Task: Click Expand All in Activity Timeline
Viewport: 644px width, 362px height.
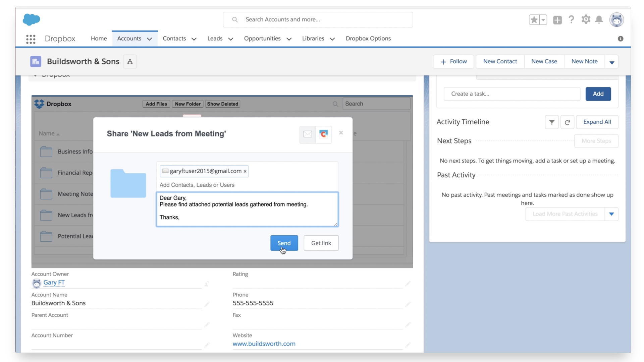Action: [x=597, y=122]
